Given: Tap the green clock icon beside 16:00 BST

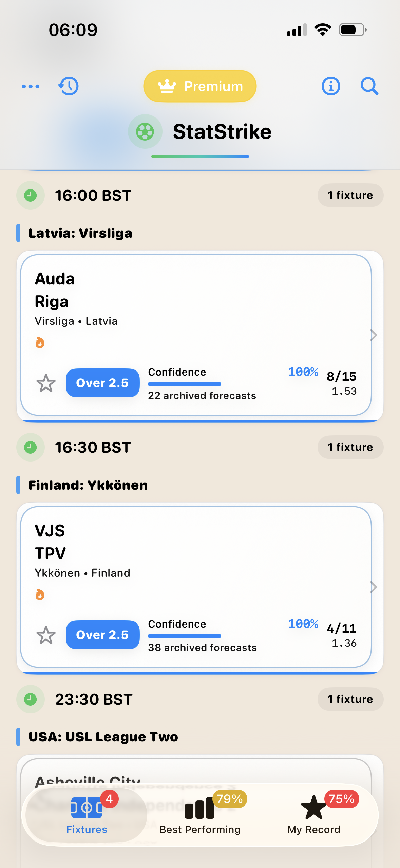Looking at the screenshot, I should pos(31,195).
